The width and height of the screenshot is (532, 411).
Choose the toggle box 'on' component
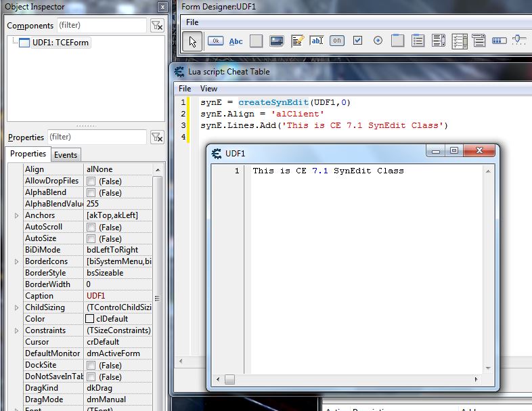click(x=337, y=41)
